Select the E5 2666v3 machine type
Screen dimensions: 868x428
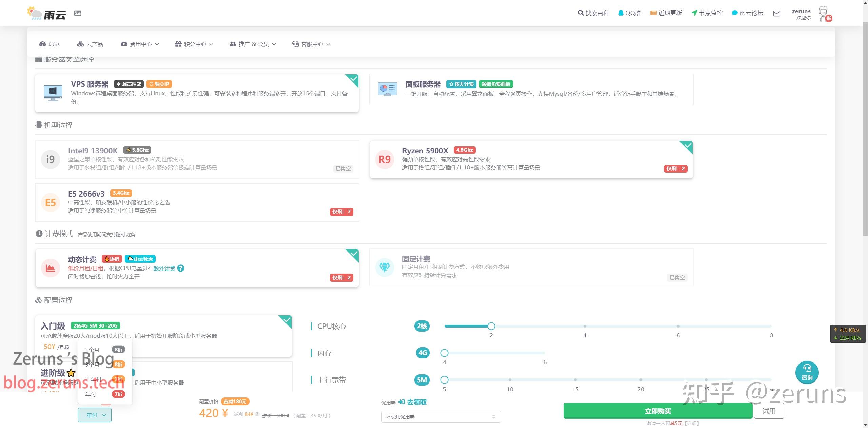point(197,202)
